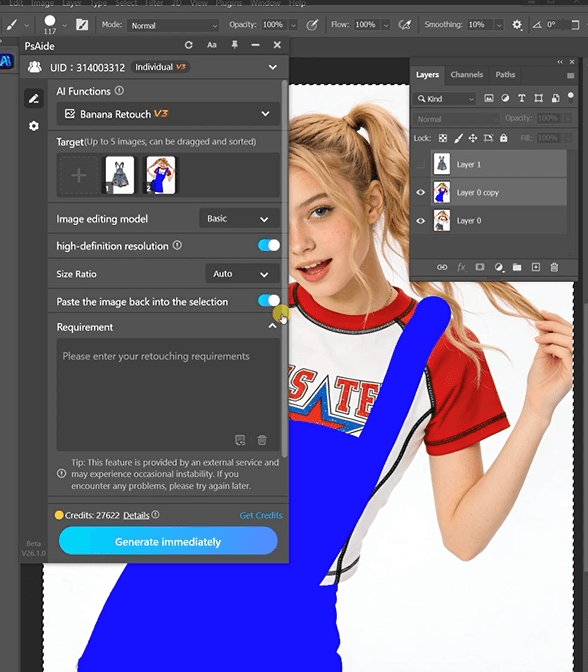Open the Size Ratio Auto dropdown

242,274
